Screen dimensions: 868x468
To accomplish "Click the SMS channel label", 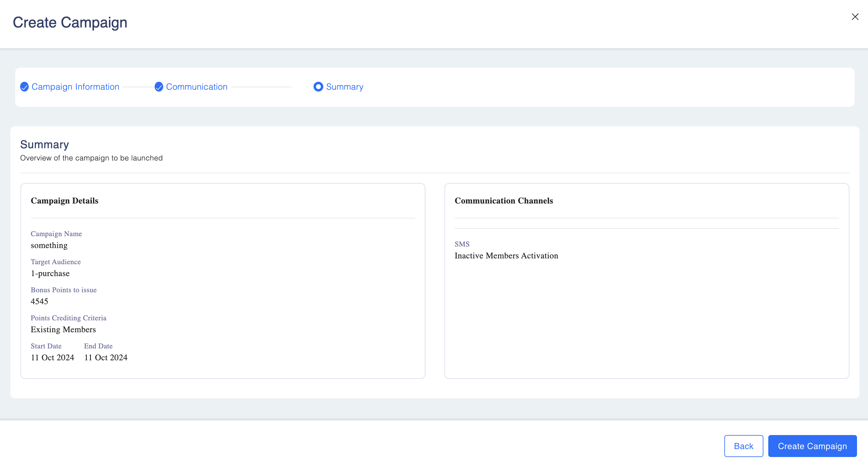I will tap(462, 244).
